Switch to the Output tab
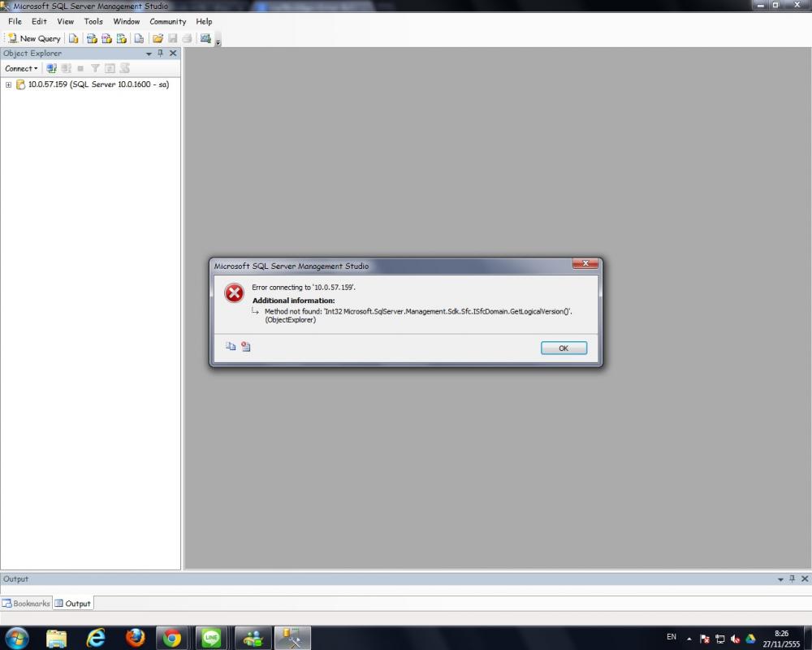This screenshot has width=812, height=650. (x=73, y=604)
